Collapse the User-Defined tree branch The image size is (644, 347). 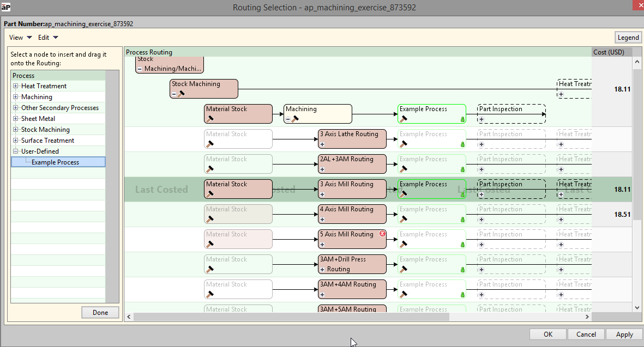pyautogui.click(x=16, y=151)
